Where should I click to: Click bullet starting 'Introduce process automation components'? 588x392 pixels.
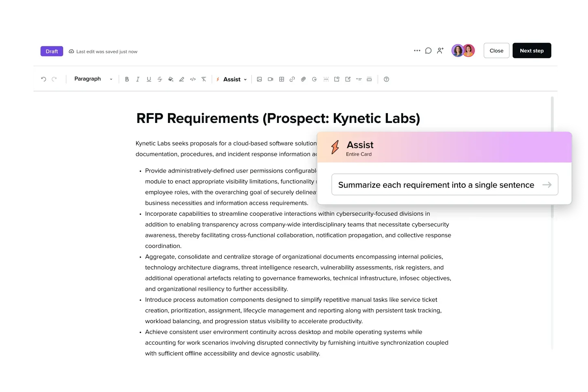[293, 311]
